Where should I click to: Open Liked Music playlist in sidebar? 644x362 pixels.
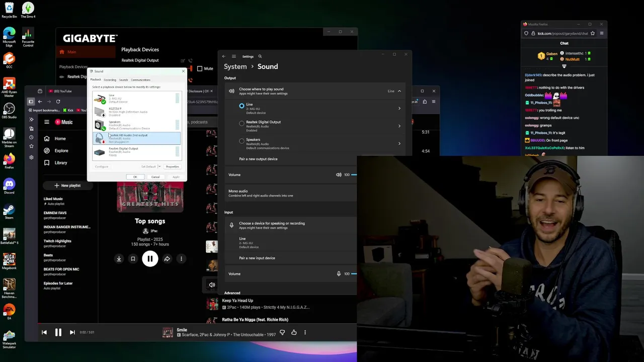[53, 201]
